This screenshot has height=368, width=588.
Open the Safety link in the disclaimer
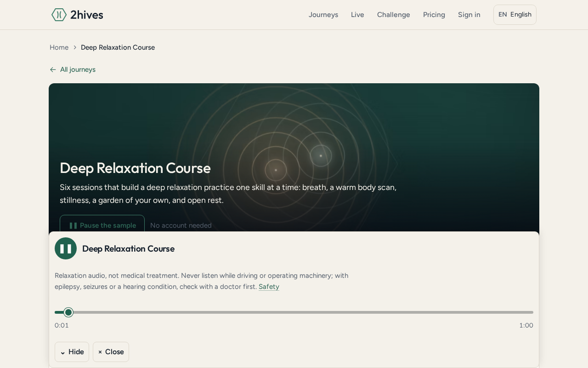point(269,287)
